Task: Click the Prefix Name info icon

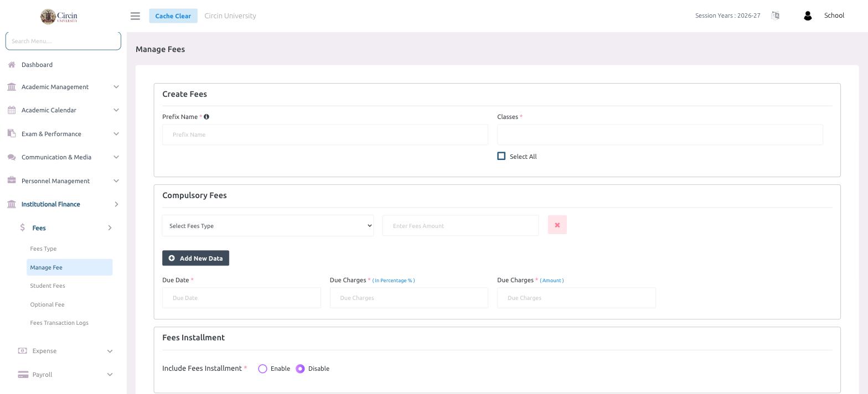Action: point(206,117)
